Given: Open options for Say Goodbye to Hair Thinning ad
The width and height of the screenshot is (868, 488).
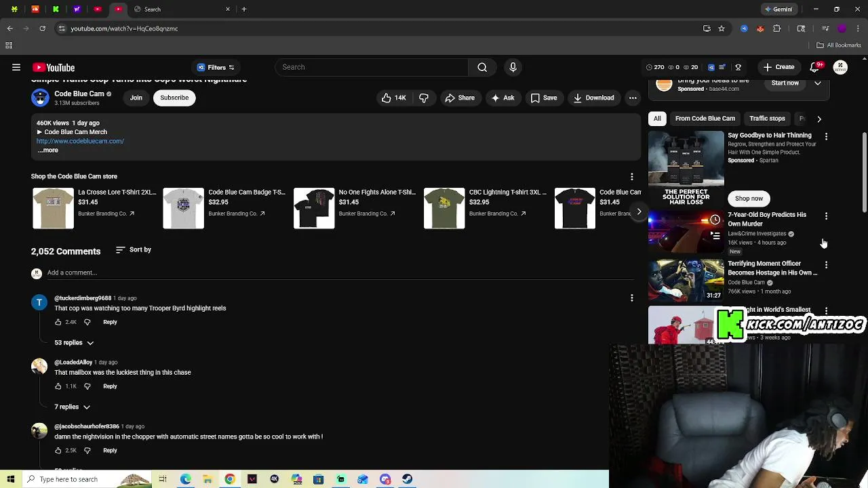Looking at the screenshot, I should tap(826, 136).
